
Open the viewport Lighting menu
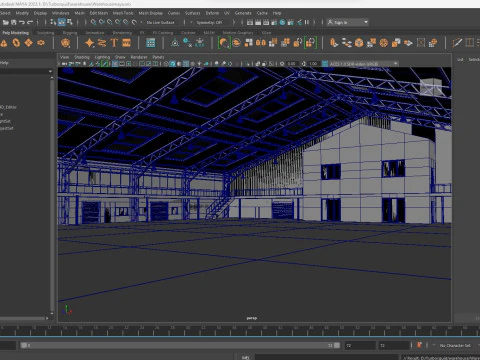[x=102, y=57]
